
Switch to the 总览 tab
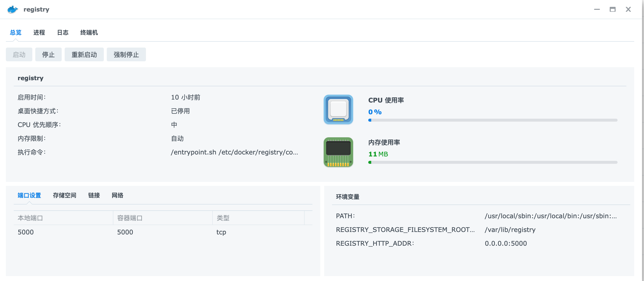(x=16, y=33)
